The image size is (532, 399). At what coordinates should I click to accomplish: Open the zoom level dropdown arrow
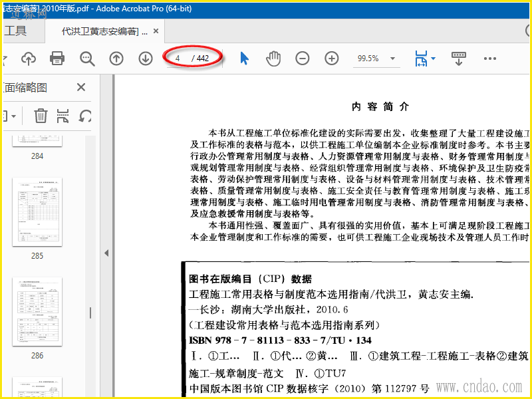pyautogui.click(x=392, y=59)
